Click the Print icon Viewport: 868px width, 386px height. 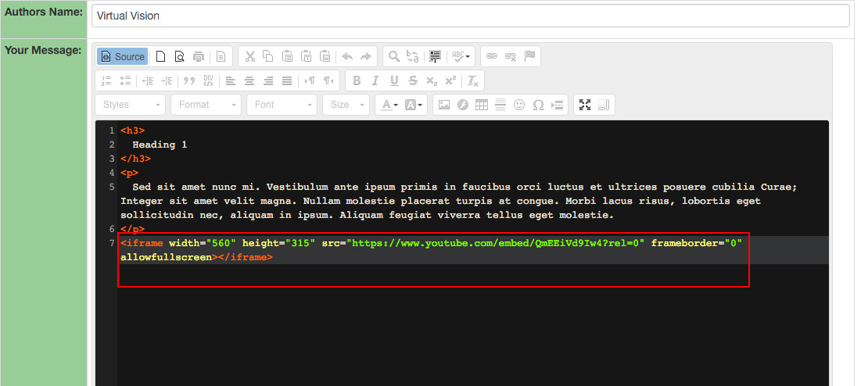click(199, 56)
